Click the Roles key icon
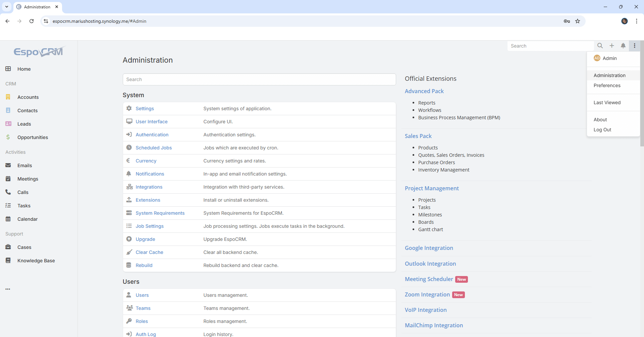 point(129,321)
